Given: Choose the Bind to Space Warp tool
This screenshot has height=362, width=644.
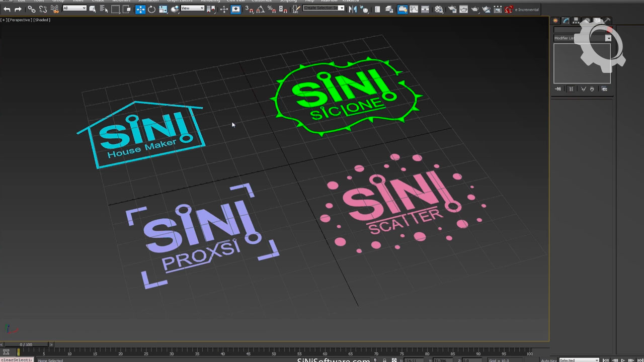Looking at the screenshot, I should point(55,10).
